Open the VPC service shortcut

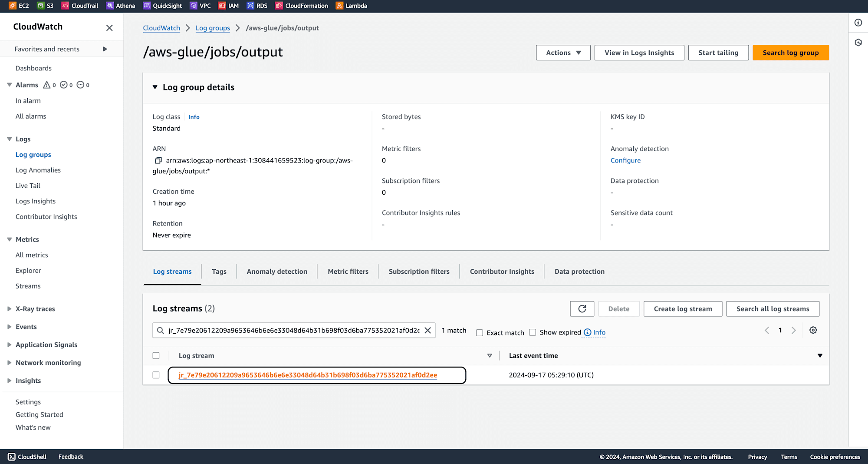click(x=201, y=6)
